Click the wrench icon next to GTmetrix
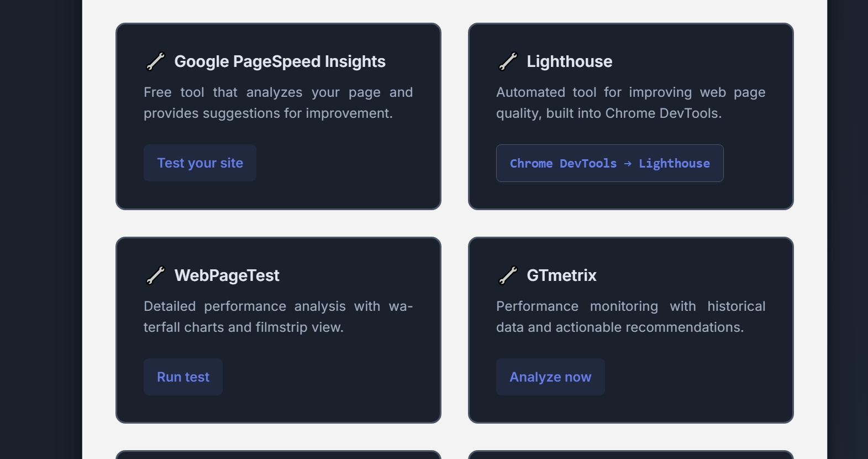This screenshot has height=459, width=868. pos(508,275)
